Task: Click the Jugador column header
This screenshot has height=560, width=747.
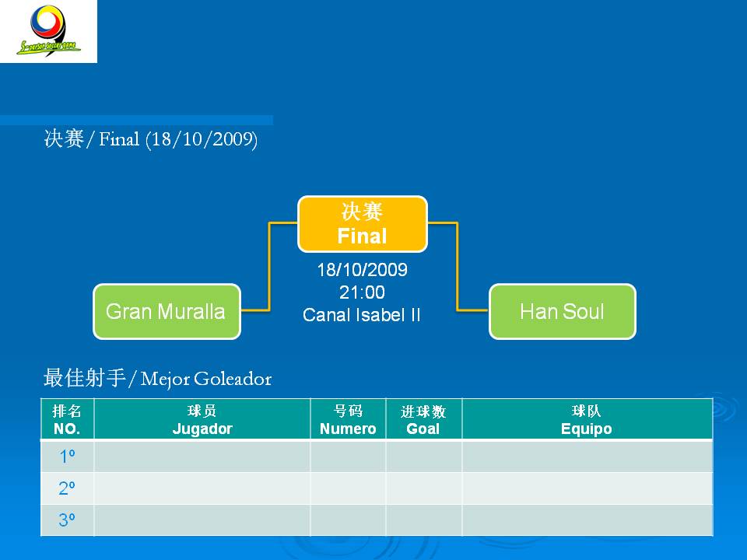Action: pyautogui.click(x=202, y=420)
